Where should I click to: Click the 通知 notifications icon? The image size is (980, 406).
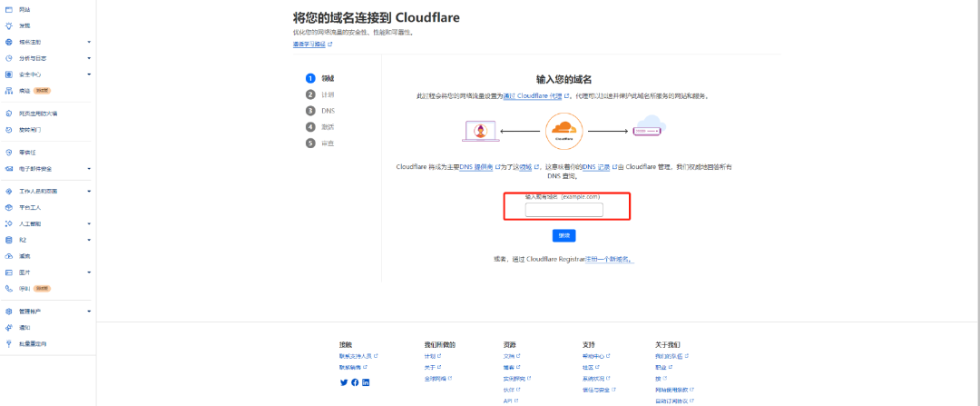coord(9,327)
